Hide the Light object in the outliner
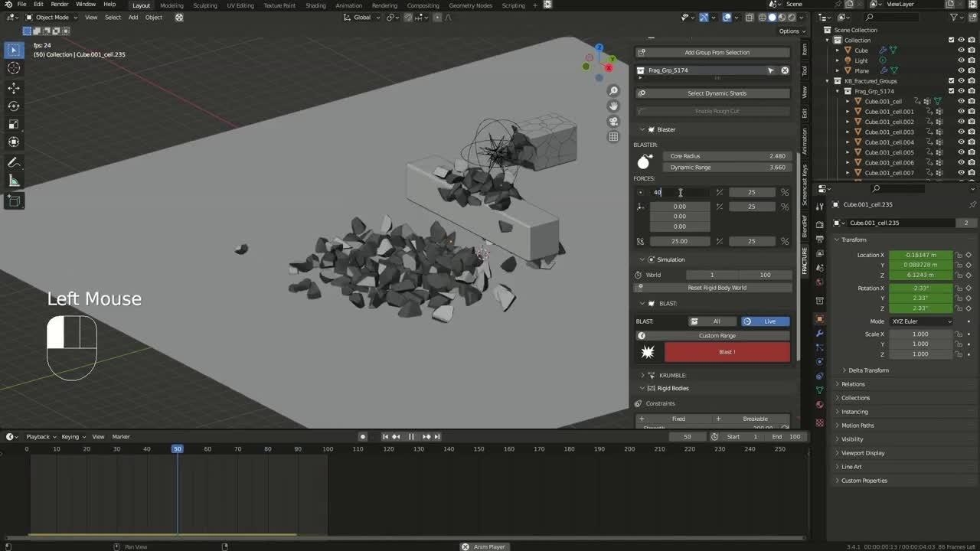Image resolution: width=980 pixels, height=551 pixels. tap(961, 60)
